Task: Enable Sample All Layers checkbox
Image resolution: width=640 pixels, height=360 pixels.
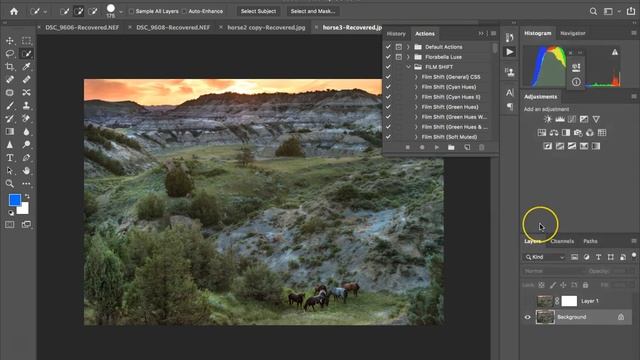Action: [131, 11]
